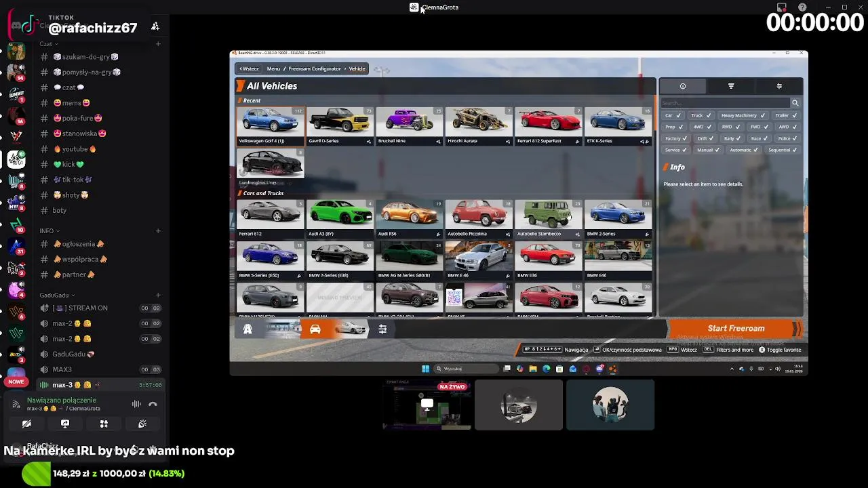Click the connection signal icon
The width and height of the screenshot is (868, 488).
(16, 404)
